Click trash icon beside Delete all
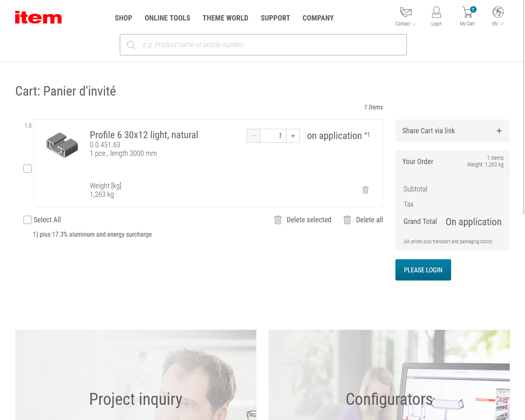 (x=347, y=220)
